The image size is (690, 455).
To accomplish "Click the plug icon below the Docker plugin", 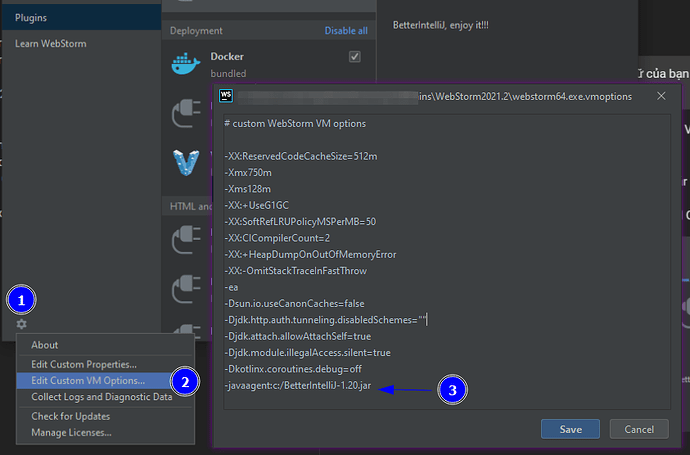I will click(187, 112).
